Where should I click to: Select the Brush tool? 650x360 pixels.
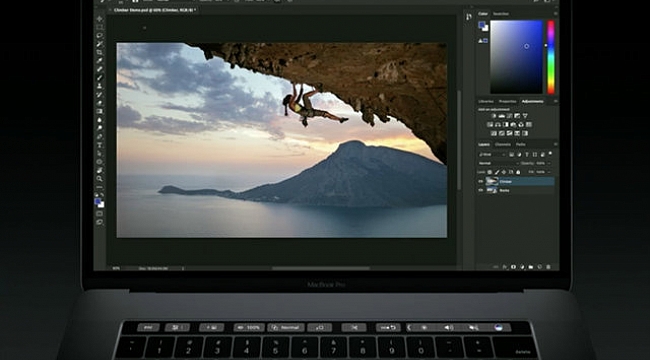click(99, 78)
